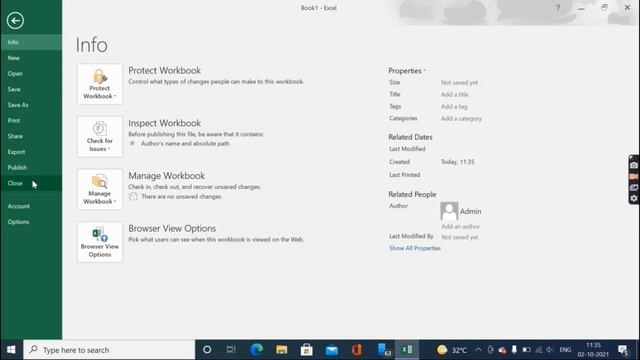Open Excel Options from sidebar
Image resolution: width=640 pixels, height=360 pixels.
(x=31, y=222)
